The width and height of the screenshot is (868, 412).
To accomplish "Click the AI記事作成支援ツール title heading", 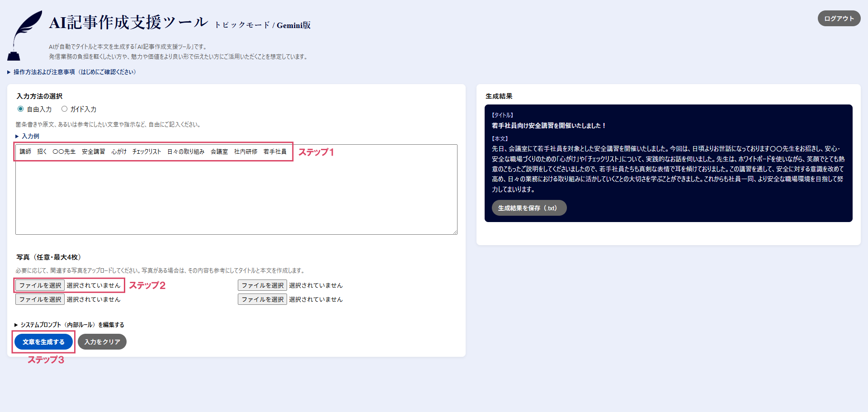I will tap(128, 23).
